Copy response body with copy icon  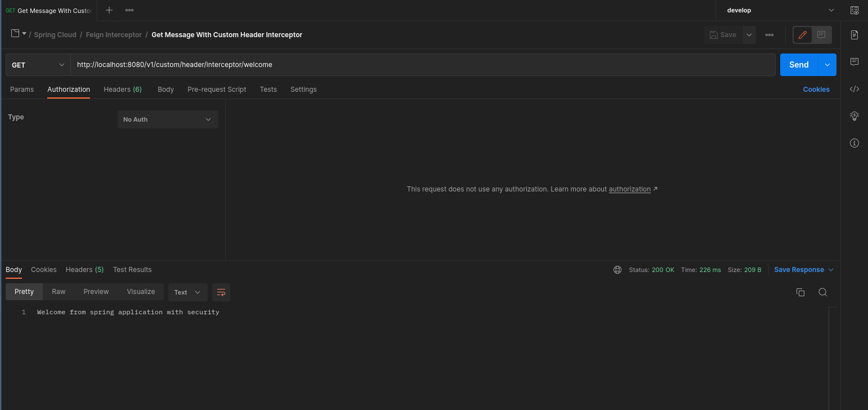[x=800, y=292]
